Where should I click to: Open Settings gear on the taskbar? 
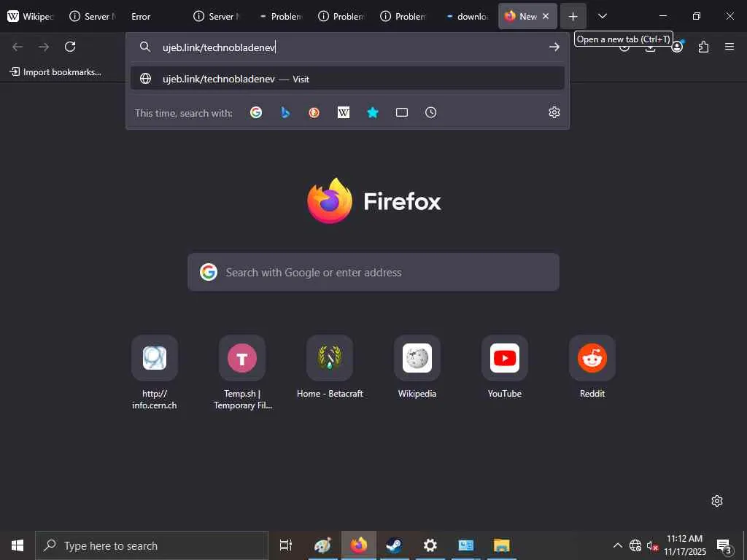pyautogui.click(x=430, y=545)
